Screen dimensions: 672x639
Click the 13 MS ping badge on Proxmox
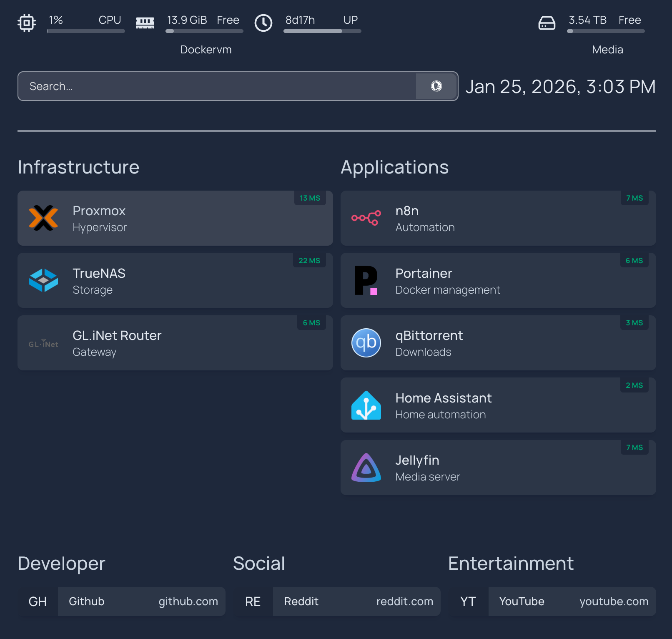click(x=310, y=198)
